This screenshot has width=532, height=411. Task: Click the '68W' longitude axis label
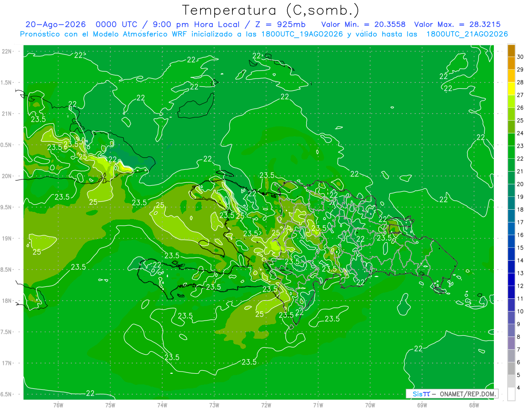(474, 405)
